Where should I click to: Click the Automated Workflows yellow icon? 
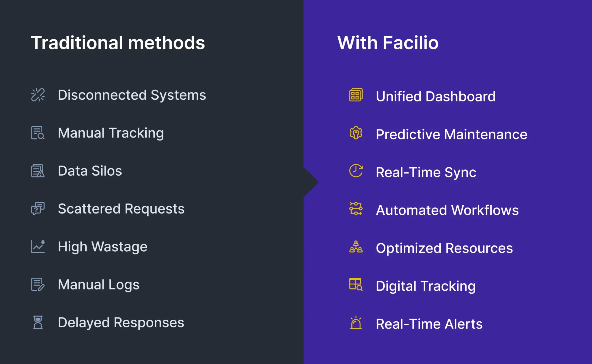point(356,208)
